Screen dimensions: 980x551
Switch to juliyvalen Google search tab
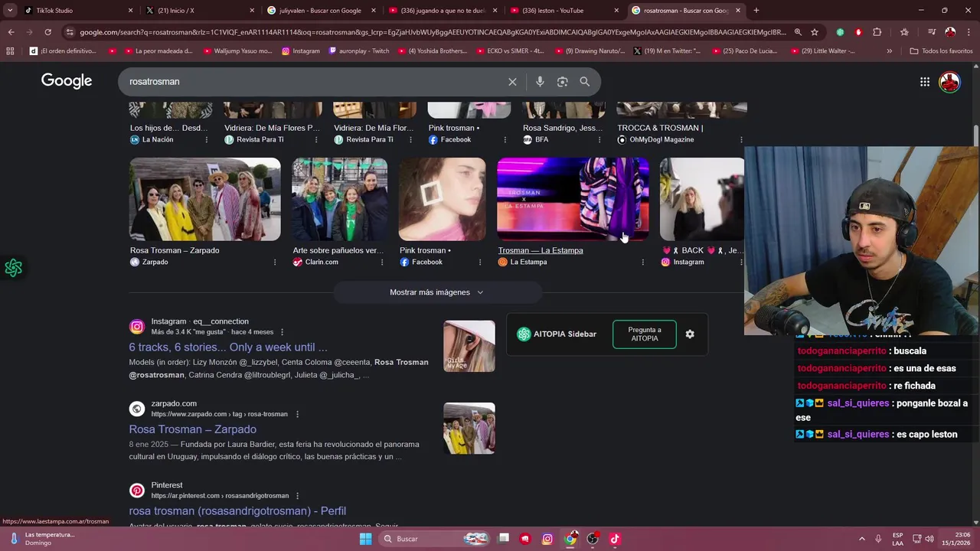click(322, 11)
